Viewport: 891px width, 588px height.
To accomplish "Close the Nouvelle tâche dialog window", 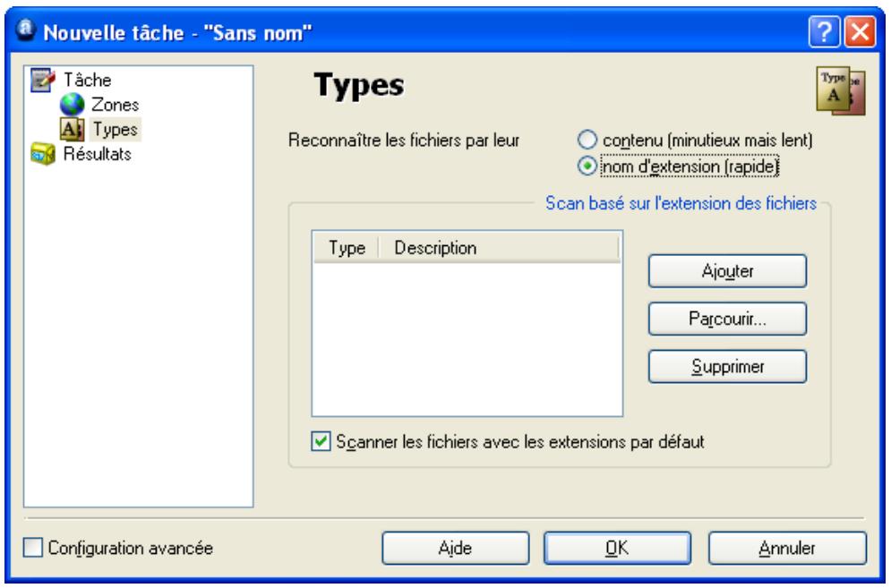I will tap(860, 32).
